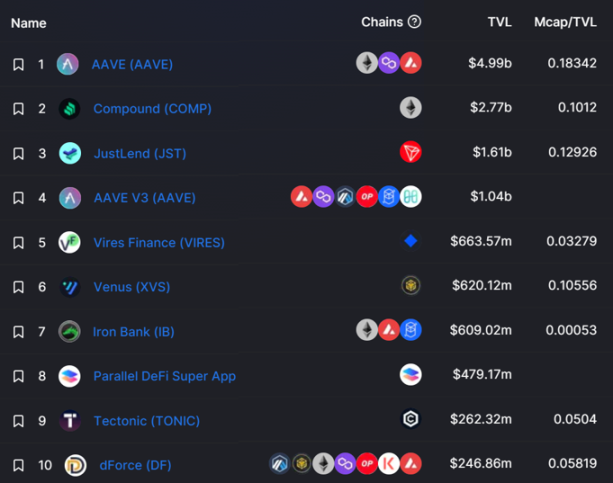Image resolution: width=613 pixels, height=483 pixels.
Task: Open the Tectonic (TONIC) link
Action: coord(147,421)
